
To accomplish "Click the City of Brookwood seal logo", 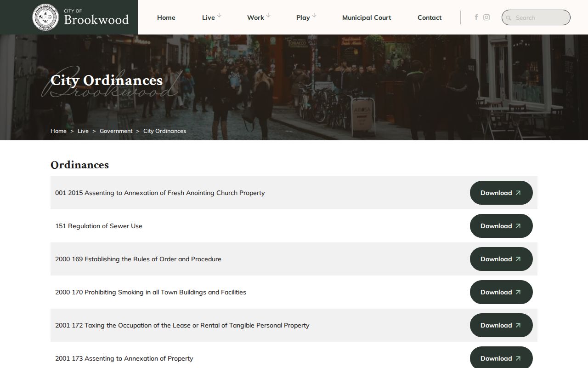I will tap(45, 17).
